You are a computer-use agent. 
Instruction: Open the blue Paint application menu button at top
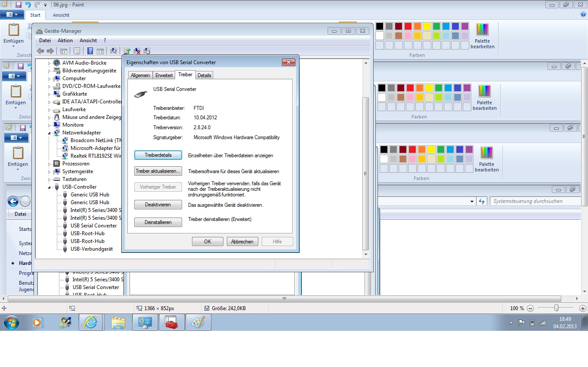[x=12, y=15]
